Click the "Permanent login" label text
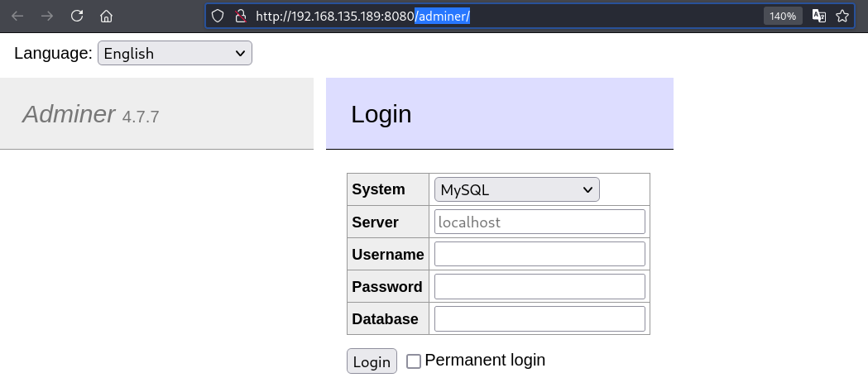Image resolution: width=868 pixels, height=392 pixels. [485, 360]
